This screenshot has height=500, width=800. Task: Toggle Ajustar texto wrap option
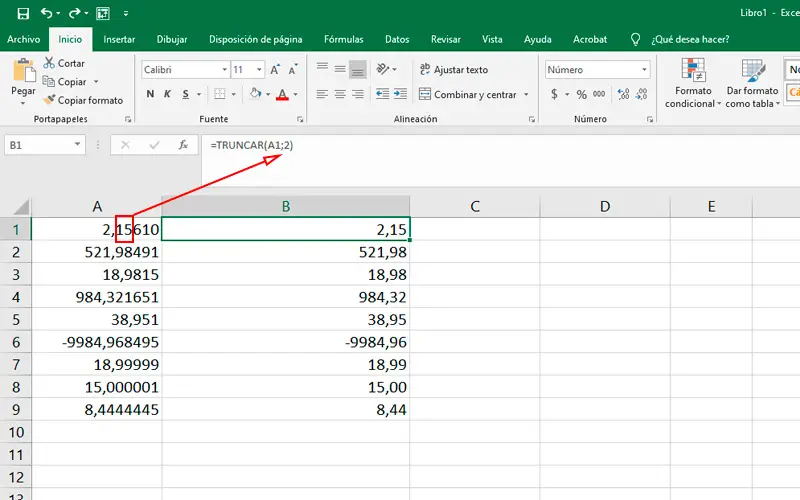pyautogui.click(x=452, y=70)
